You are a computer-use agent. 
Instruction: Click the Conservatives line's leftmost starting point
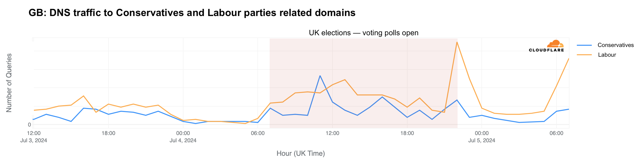coord(33,119)
